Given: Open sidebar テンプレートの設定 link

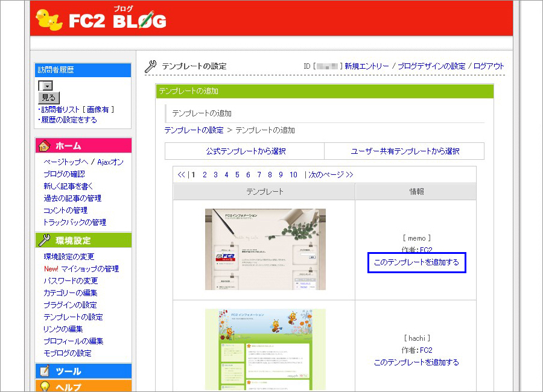Looking at the screenshot, I should coord(73,317).
